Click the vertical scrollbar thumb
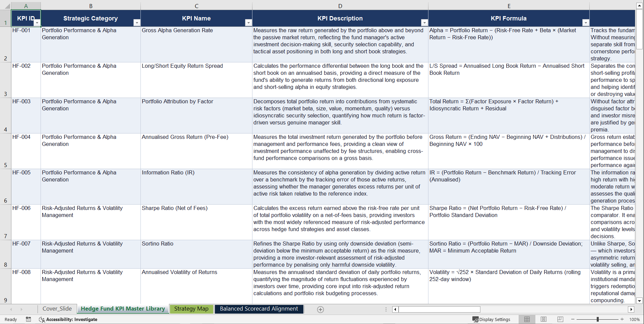This screenshot has height=324, width=644. point(639,29)
